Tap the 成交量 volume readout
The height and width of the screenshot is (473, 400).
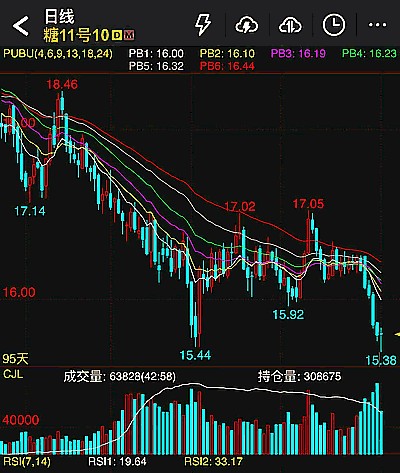120,376
